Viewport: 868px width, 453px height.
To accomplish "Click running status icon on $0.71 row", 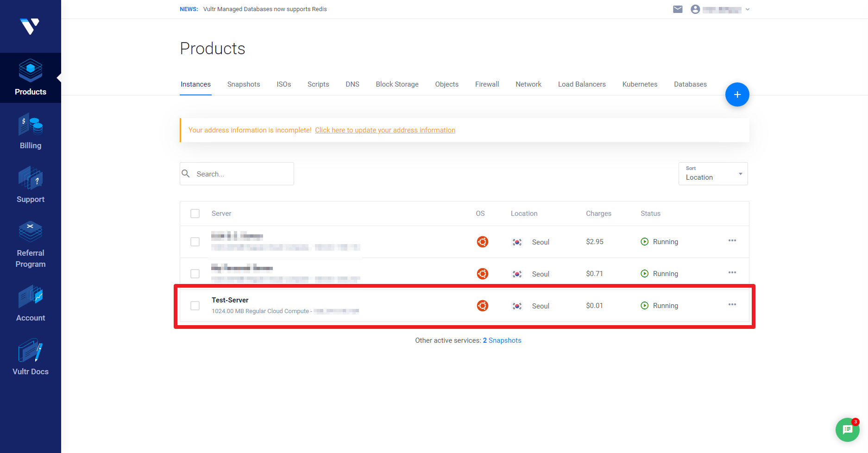I will [x=645, y=274].
